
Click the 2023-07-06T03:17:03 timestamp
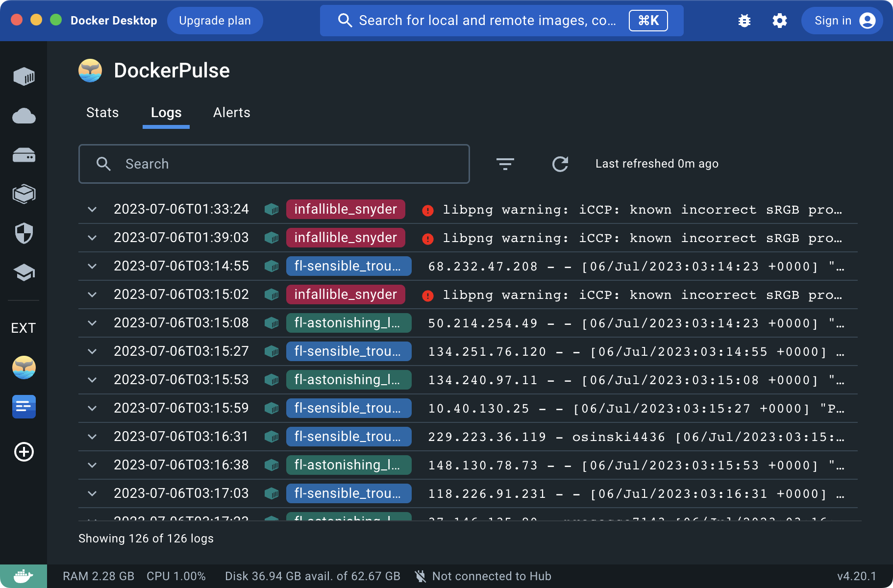pos(181,493)
